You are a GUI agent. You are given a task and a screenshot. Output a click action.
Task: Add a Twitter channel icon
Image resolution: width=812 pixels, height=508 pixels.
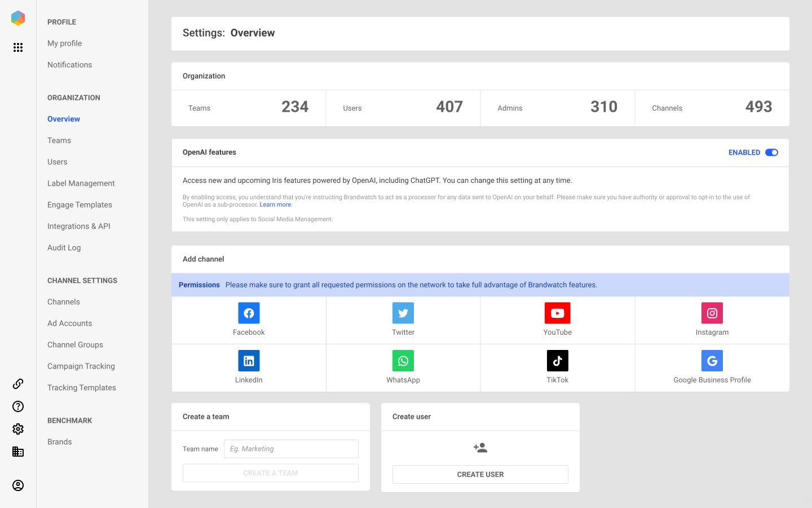(403, 313)
